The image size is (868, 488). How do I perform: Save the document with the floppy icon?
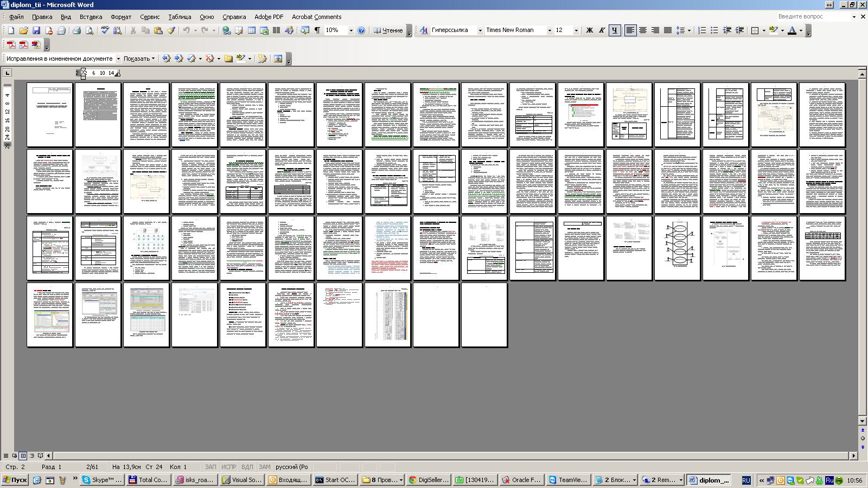pyautogui.click(x=36, y=30)
